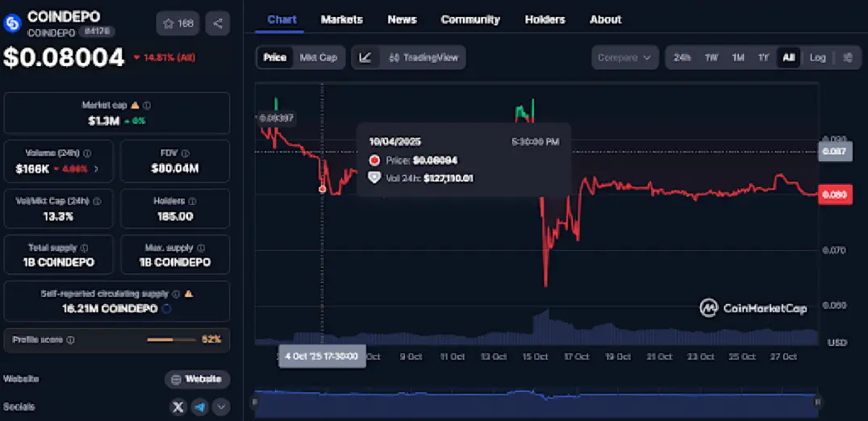The image size is (868, 421).
Task: Open the share icon button
Action: [x=218, y=23]
